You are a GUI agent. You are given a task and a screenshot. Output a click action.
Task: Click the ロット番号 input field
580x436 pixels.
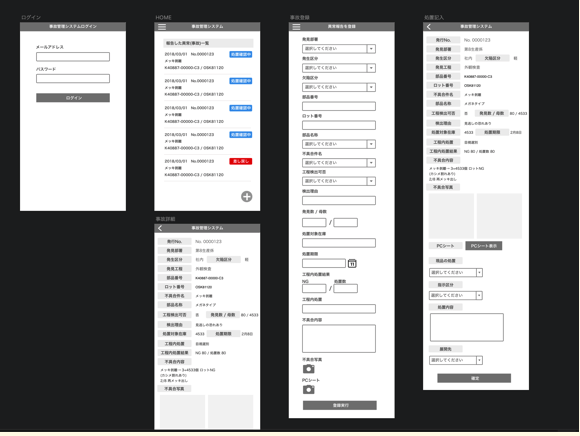tap(339, 125)
